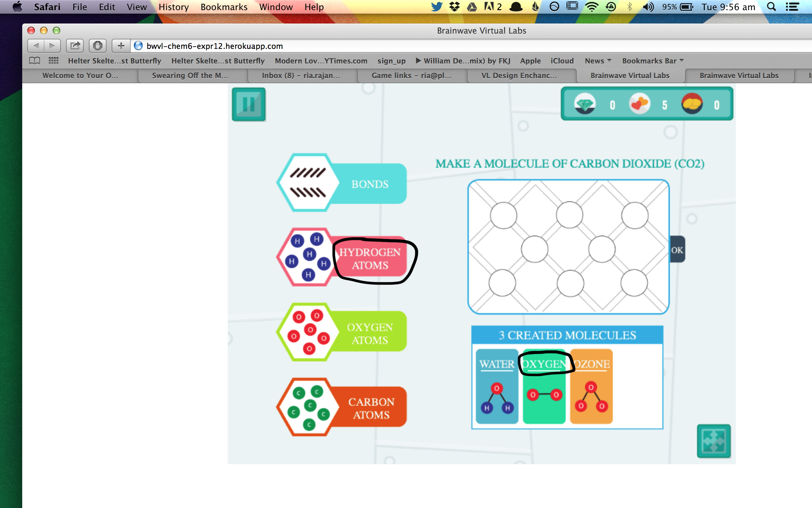This screenshot has height=508, width=812.
Task: Switch to Game links tab
Action: point(411,76)
